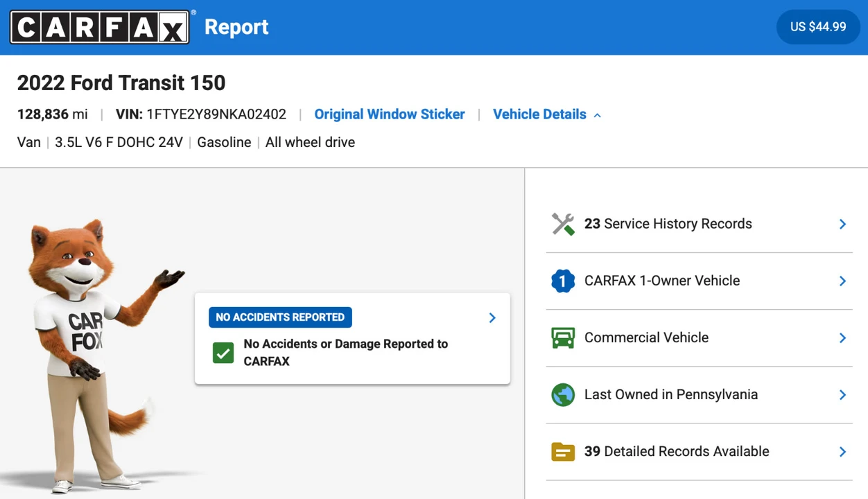Screen dimensions: 868x499
Task: Click No Accidents or Damage Reported text
Action: tap(346, 352)
